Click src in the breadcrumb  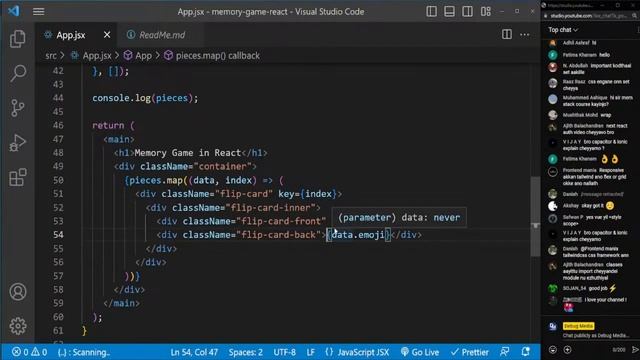(51, 56)
